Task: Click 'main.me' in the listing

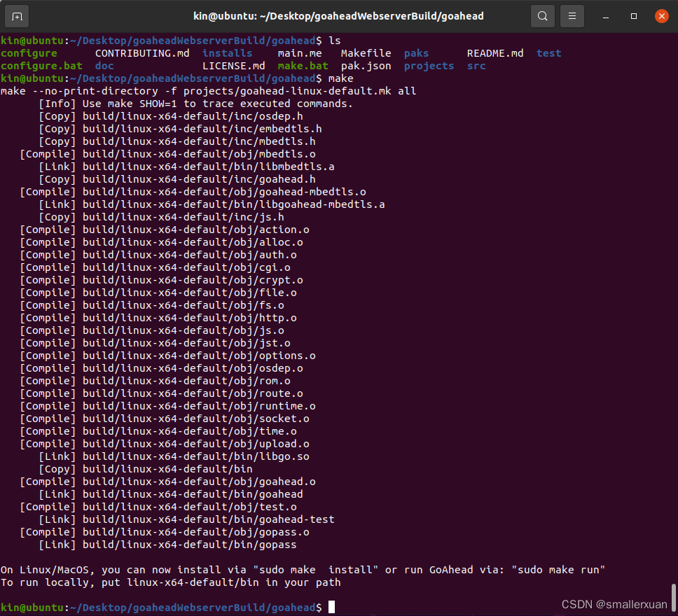Action: [x=300, y=53]
